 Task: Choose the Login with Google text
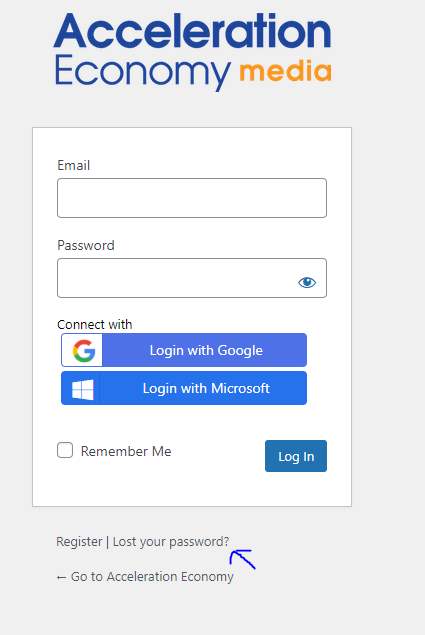coord(206,350)
